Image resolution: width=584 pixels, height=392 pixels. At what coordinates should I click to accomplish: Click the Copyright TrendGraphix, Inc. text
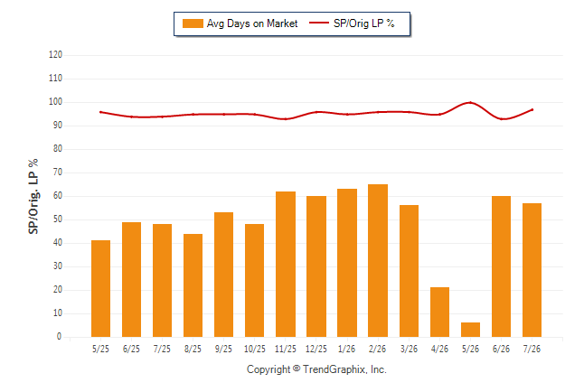pos(316,369)
